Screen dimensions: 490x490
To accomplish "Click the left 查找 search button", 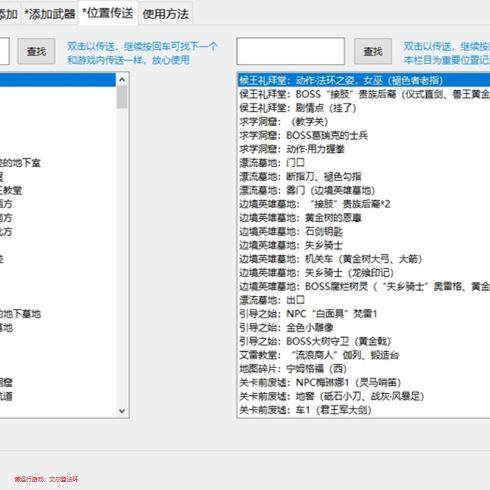I will 36,51.
